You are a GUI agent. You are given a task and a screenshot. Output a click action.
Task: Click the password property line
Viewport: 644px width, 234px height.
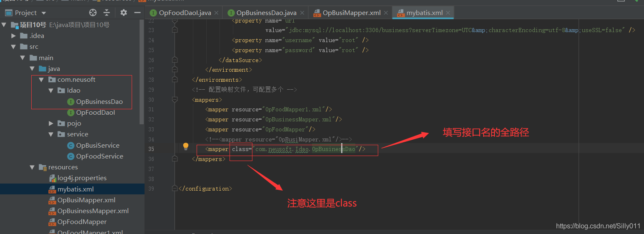[x=300, y=50]
